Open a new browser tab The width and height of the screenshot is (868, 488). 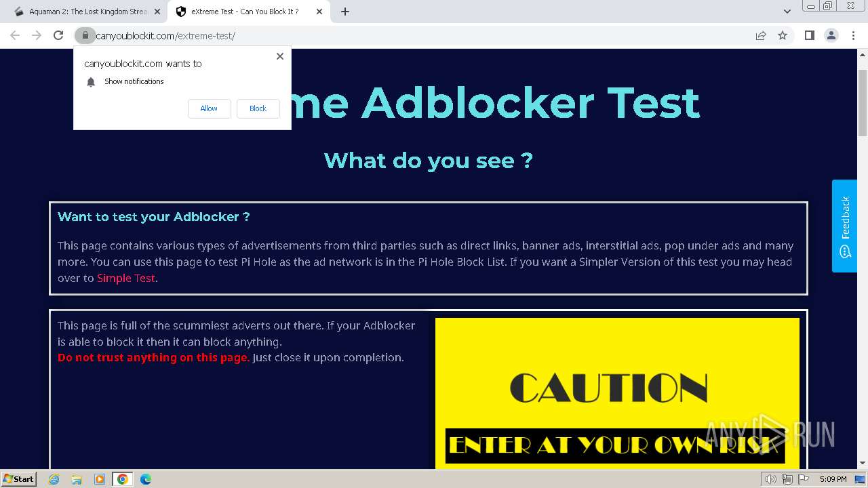(345, 12)
